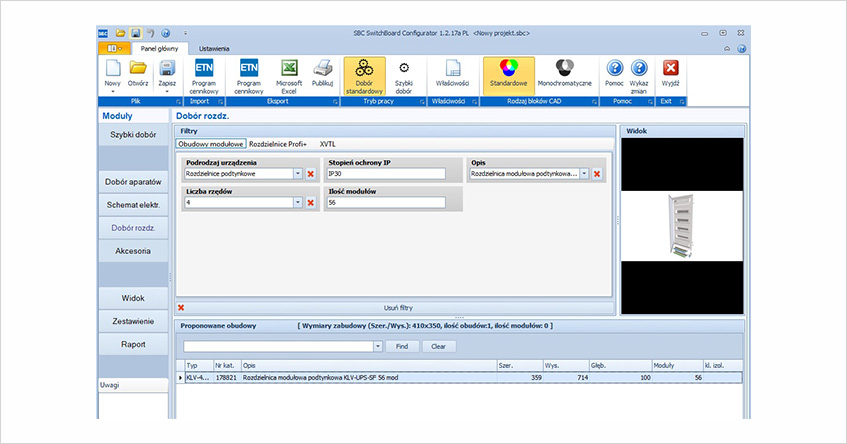Open quick access toolbar customize arrow

coord(185,33)
